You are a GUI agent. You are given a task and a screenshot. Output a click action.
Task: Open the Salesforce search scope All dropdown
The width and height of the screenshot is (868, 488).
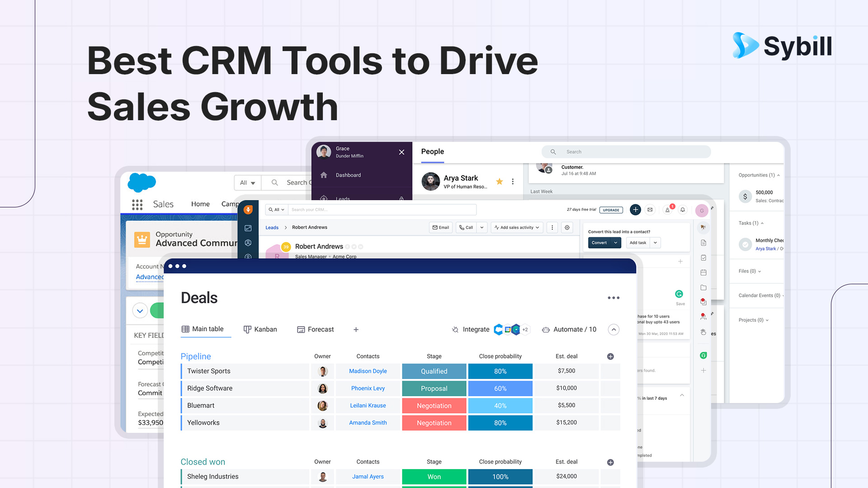[x=248, y=183]
